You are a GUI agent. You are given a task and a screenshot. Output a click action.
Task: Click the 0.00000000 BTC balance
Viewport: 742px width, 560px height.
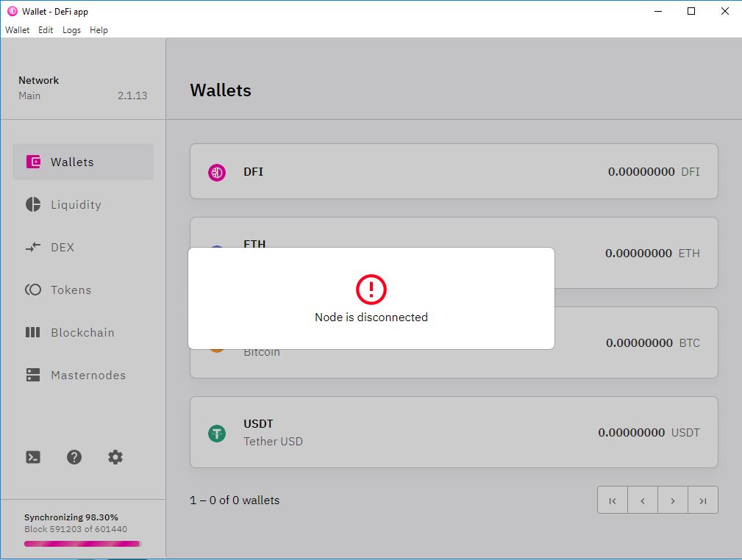[x=653, y=342]
